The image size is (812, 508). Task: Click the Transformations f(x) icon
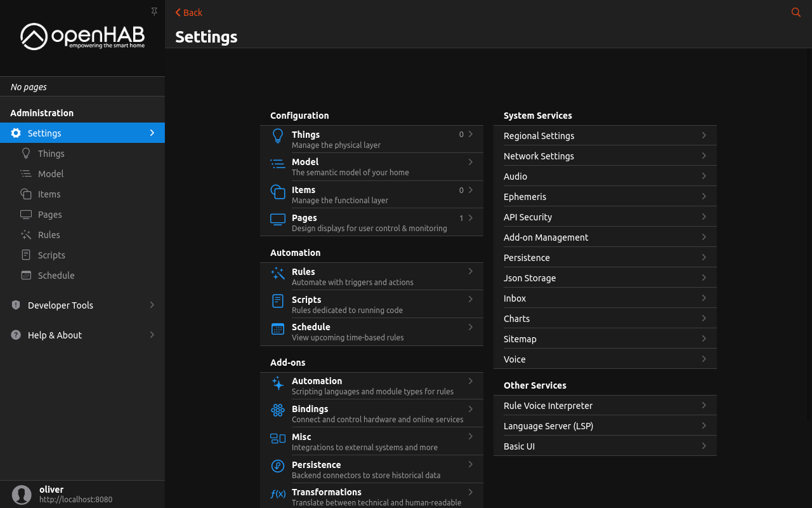278,493
